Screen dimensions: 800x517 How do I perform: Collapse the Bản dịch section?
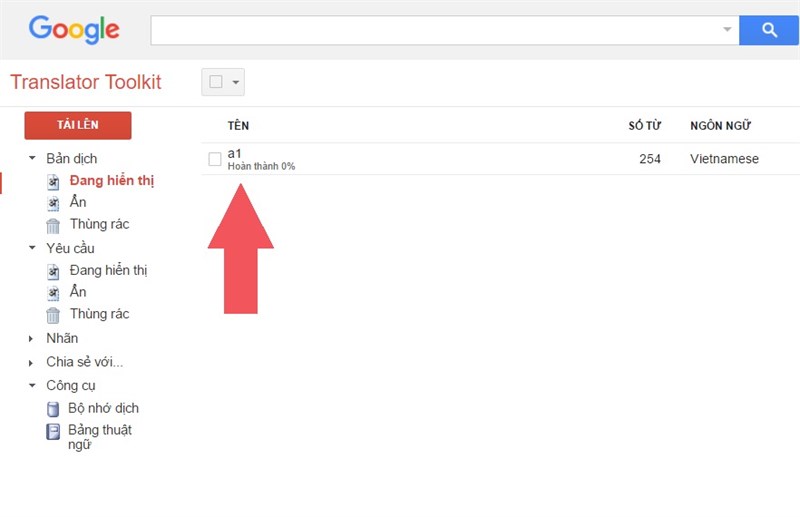tap(32, 158)
